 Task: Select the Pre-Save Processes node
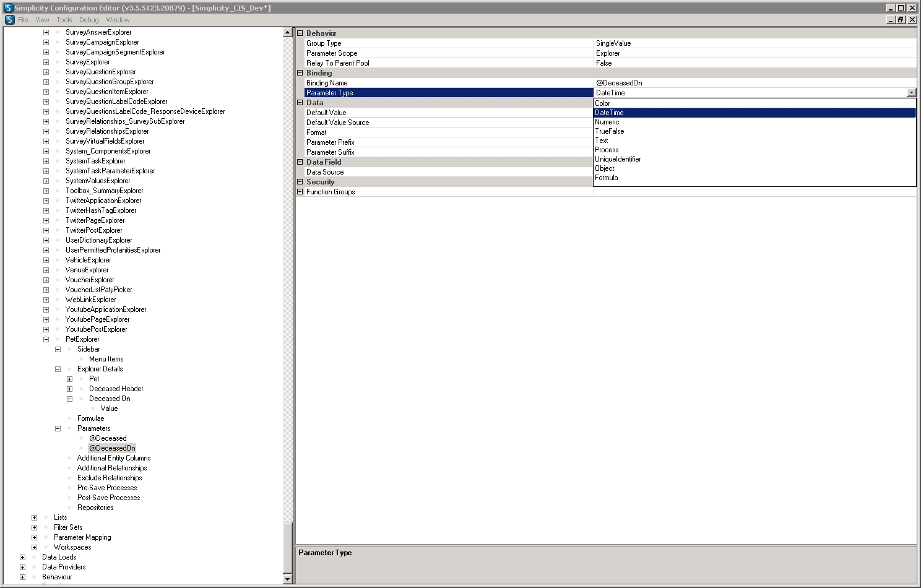107,488
